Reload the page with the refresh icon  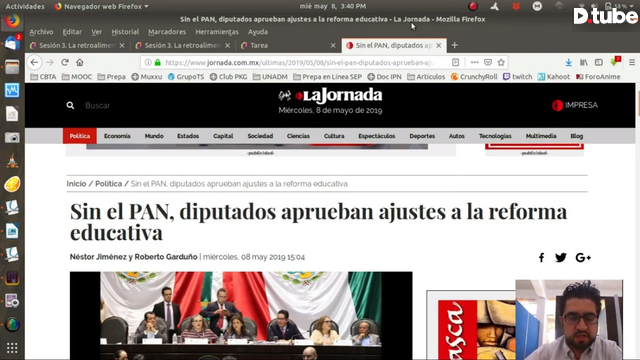click(64, 62)
